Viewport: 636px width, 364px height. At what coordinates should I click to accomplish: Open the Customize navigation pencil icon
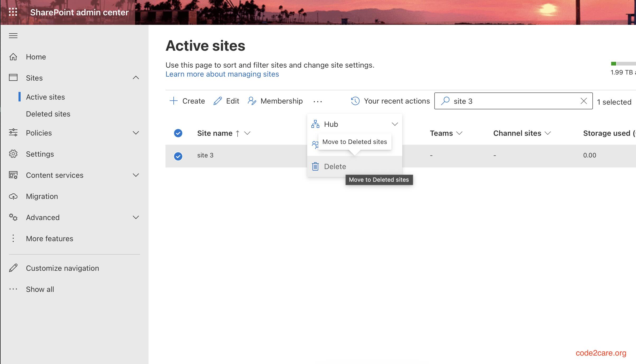[13, 268]
